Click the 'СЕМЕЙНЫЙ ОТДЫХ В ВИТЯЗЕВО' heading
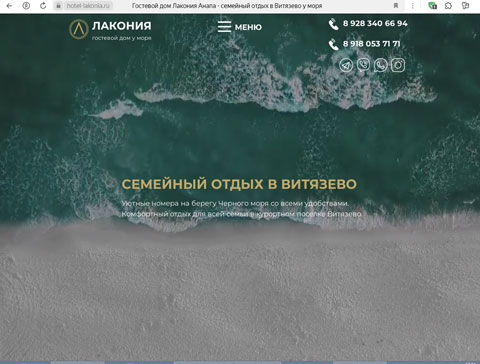The height and width of the screenshot is (364, 480). tap(239, 184)
